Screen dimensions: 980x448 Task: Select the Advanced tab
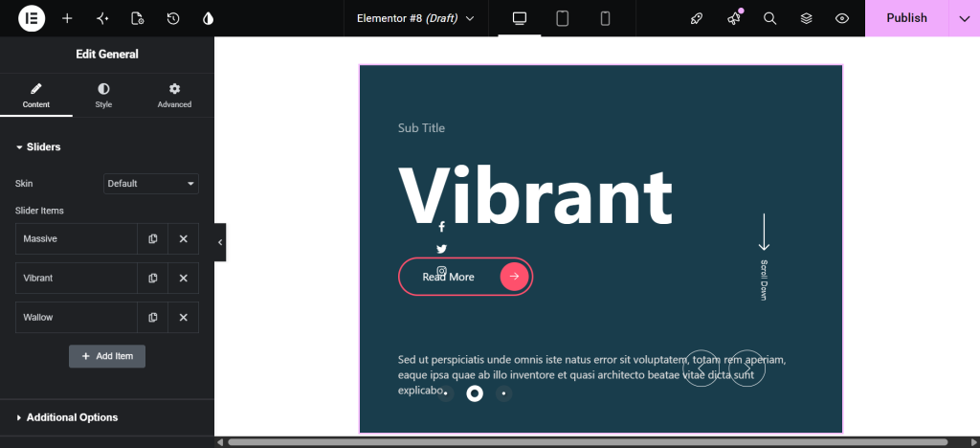point(174,96)
